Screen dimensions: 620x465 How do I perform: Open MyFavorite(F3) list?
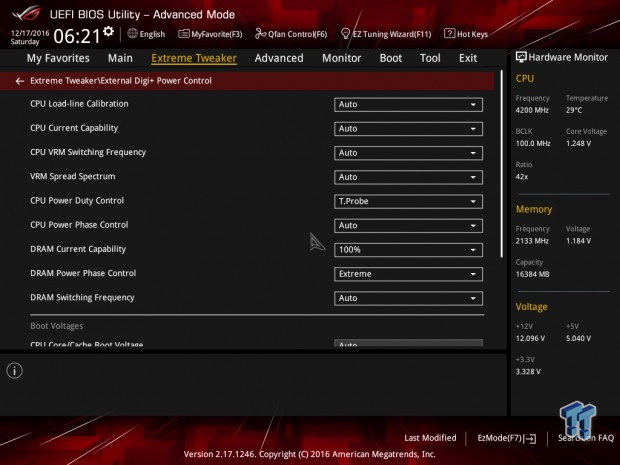click(x=210, y=34)
